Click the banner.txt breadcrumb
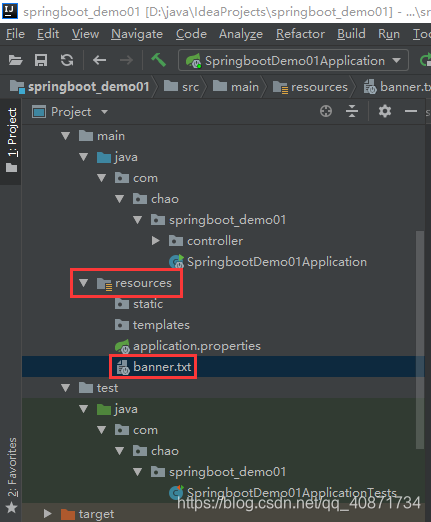The width and height of the screenshot is (431, 522). [x=397, y=87]
